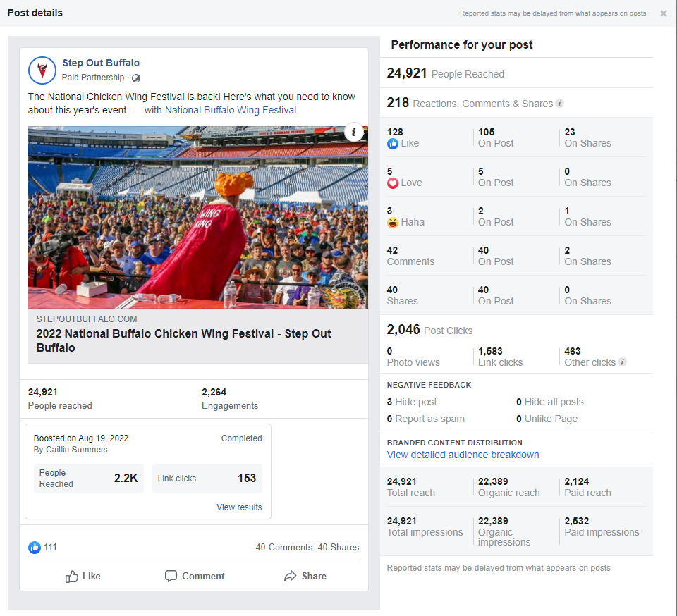Click the Boosted on Aug 19, 2022 text
677x616 pixels.
tap(80, 438)
